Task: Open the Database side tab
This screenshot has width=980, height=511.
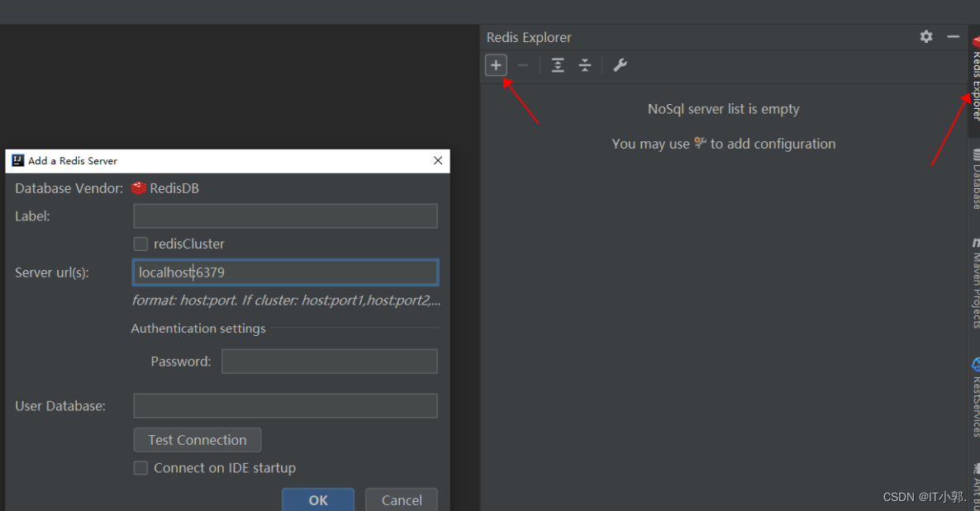Action: (x=975, y=178)
